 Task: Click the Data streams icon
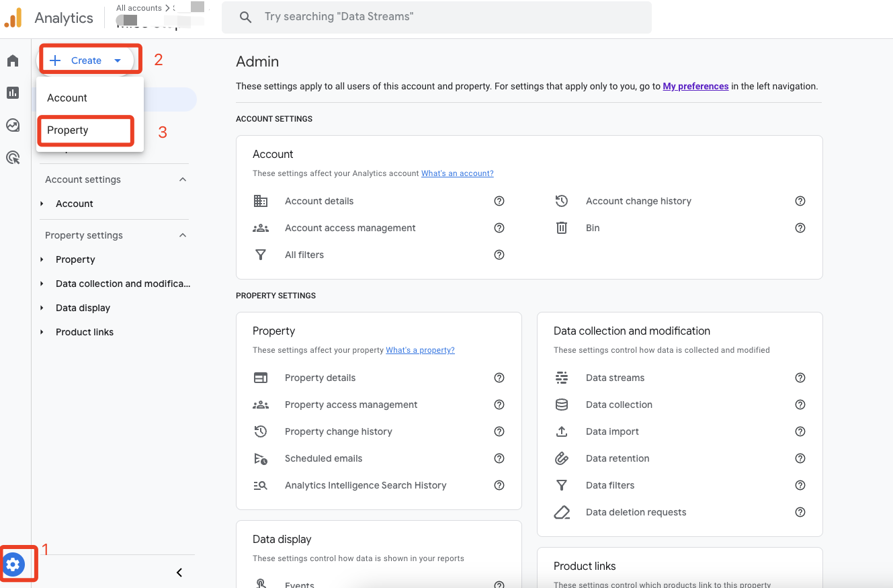tap(562, 378)
